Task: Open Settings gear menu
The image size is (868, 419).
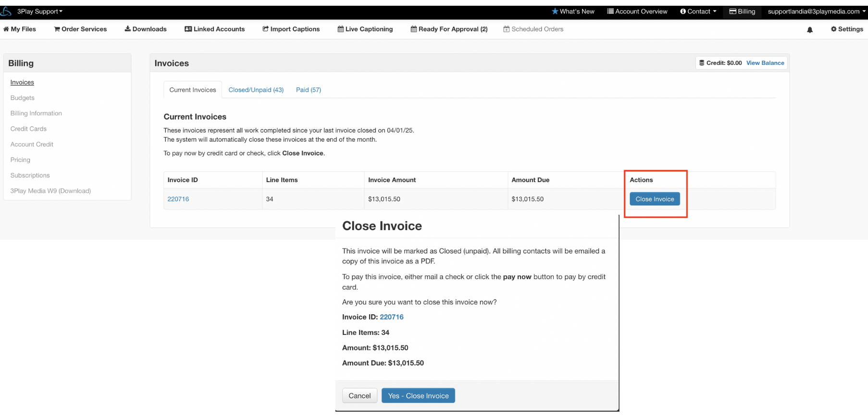Action: pos(847,29)
